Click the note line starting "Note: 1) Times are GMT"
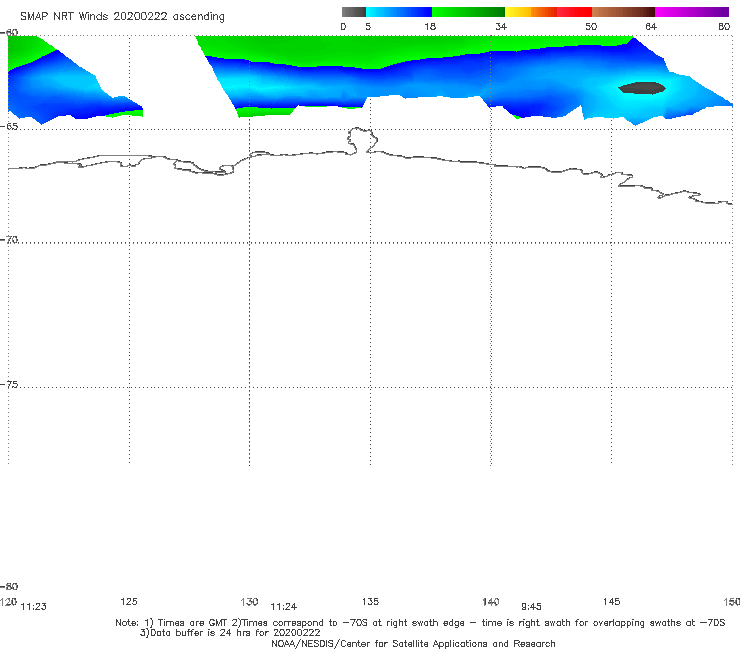The image size is (740, 650). pos(420,623)
